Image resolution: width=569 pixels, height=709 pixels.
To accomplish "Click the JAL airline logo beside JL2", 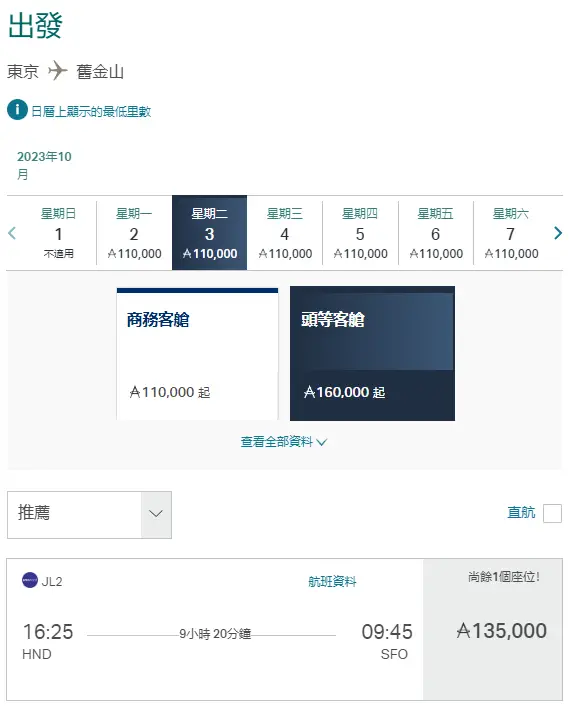I will click(30, 581).
